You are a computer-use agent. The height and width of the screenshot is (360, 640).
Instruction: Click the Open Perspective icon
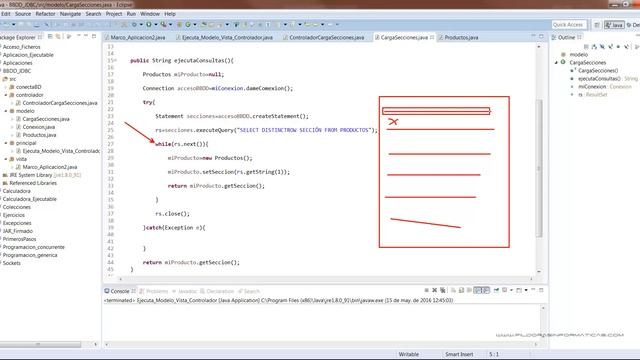(x=597, y=25)
